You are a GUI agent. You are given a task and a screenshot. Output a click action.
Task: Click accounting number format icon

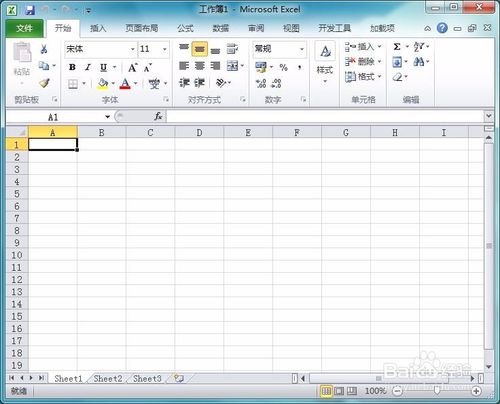(x=261, y=67)
